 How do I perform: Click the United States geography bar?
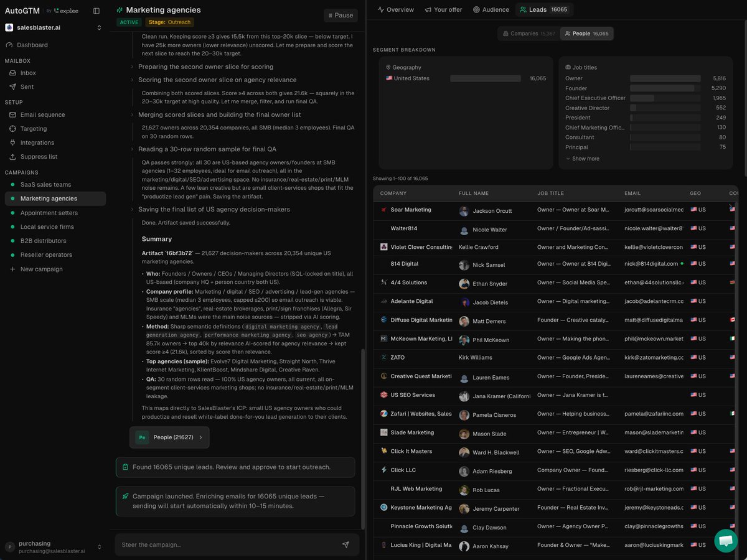pyautogui.click(x=486, y=78)
